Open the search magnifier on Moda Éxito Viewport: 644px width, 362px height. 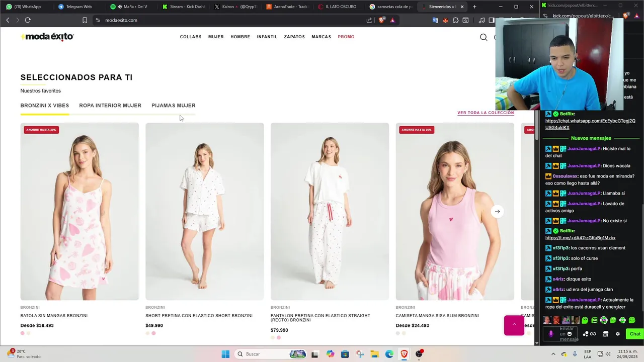point(484,37)
